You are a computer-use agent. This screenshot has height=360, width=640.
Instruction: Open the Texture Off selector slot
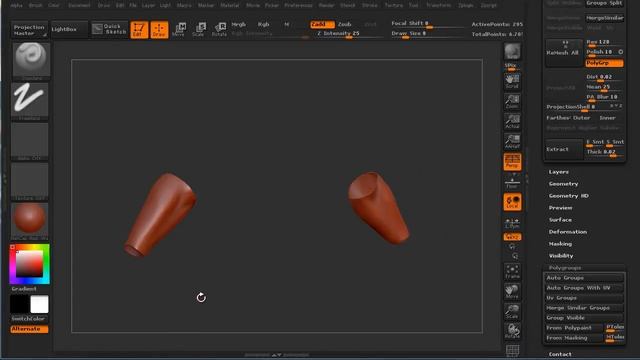tap(30, 181)
